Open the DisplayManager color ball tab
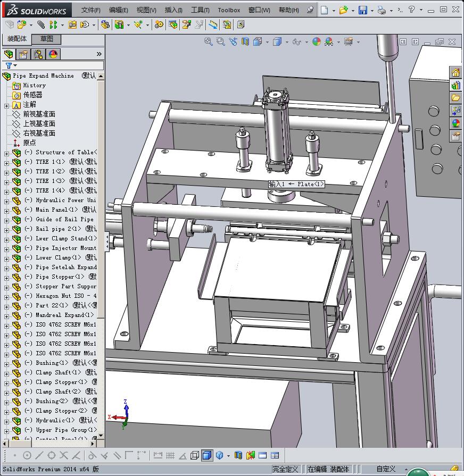The image size is (464, 476). pos(53,54)
